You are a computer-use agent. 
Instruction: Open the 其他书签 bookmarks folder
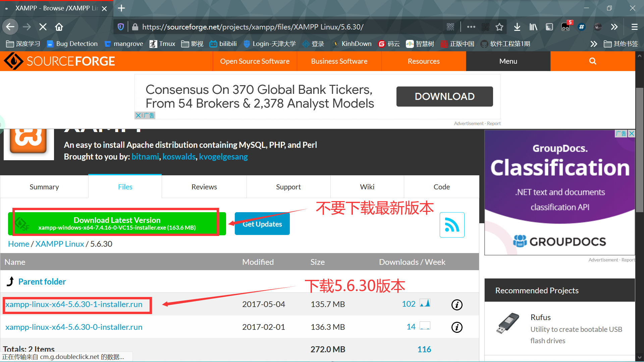pyautogui.click(x=621, y=44)
